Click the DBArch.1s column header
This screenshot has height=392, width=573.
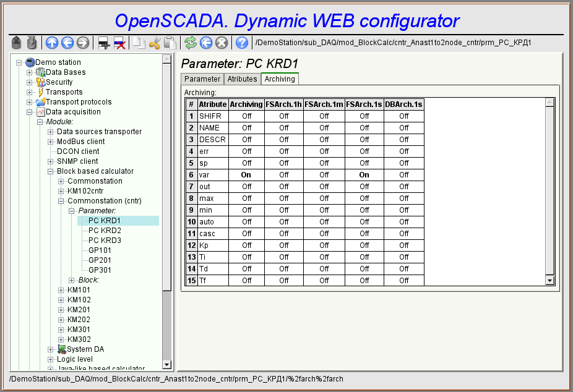[404, 104]
